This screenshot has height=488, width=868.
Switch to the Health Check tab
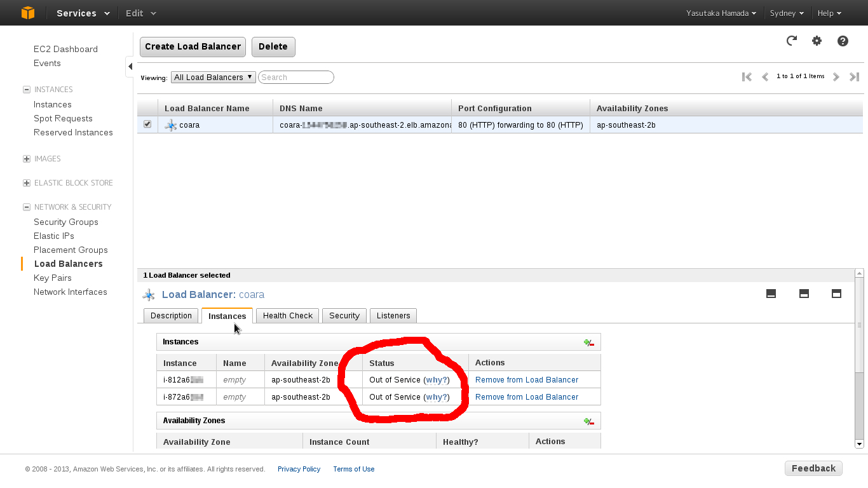click(x=288, y=316)
